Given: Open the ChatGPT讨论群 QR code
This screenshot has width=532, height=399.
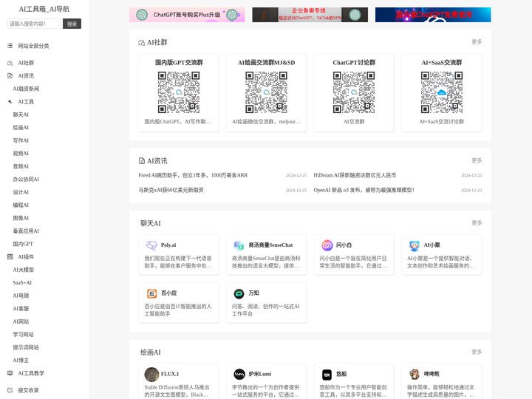Looking at the screenshot, I should click(354, 92).
